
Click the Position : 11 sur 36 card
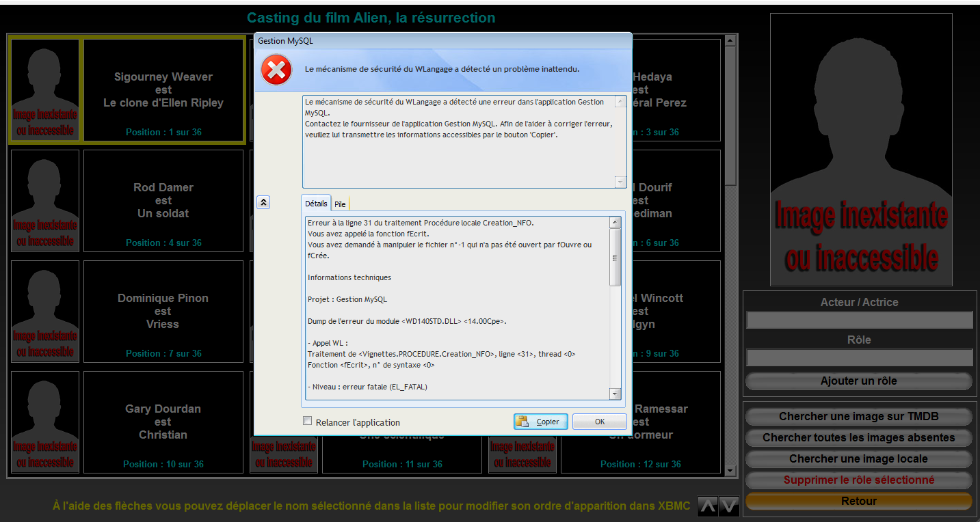click(402, 454)
